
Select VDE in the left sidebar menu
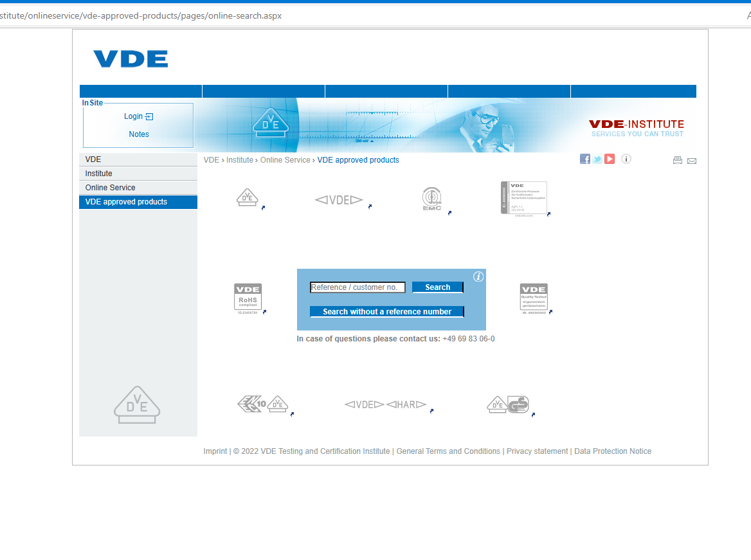(138, 159)
